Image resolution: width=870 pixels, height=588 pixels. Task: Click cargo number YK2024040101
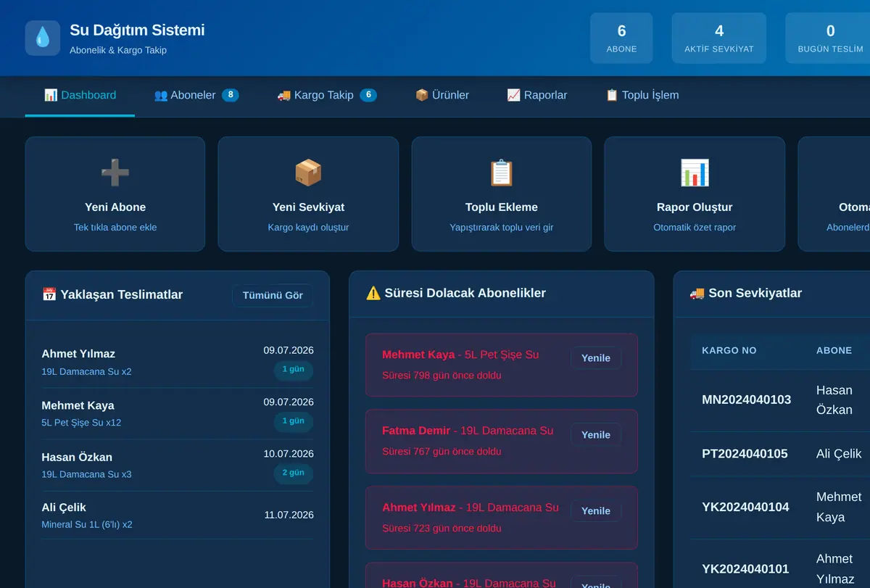745,569
